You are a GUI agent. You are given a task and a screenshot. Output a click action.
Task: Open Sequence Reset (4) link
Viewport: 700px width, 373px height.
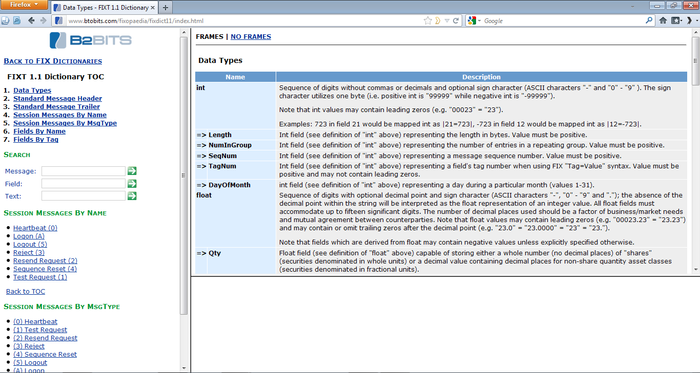coord(45,269)
